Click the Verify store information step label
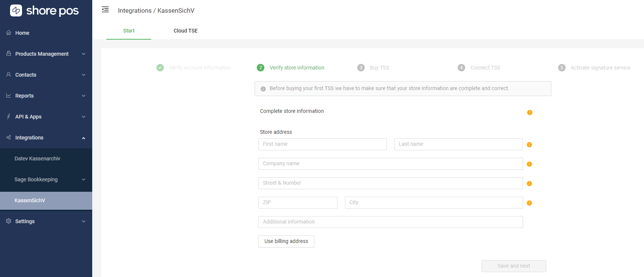This screenshot has height=277, width=644. [x=297, y=68]
